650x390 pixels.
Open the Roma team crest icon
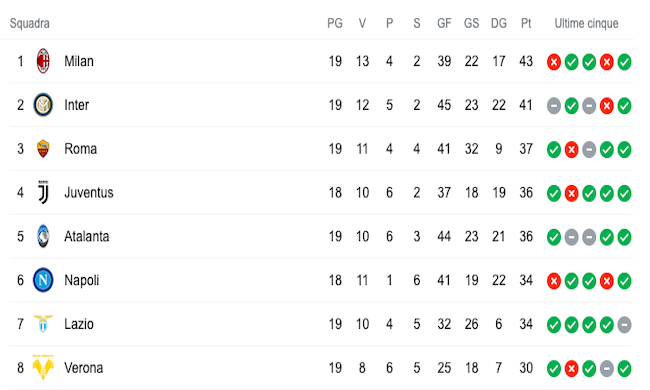pos(43,148)
